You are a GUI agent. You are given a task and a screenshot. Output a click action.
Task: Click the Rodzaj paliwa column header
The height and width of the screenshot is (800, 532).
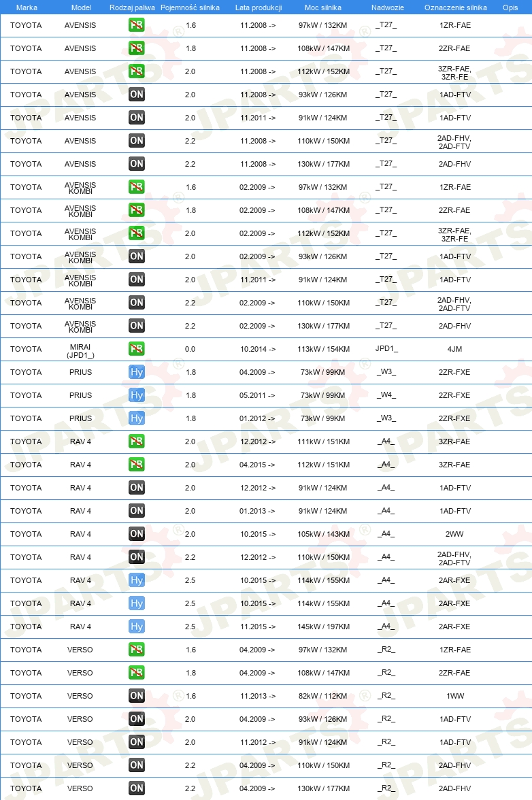click(132, 7)
